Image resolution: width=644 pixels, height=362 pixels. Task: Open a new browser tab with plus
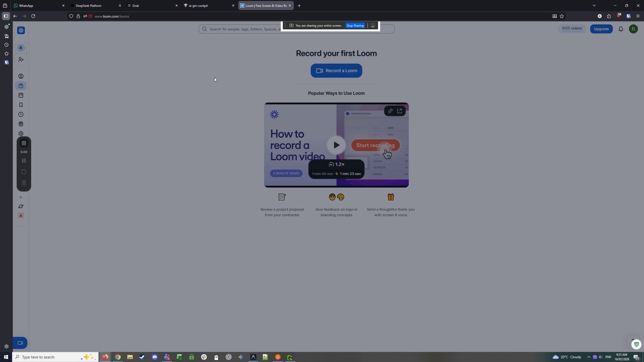(x=299, y=6)
